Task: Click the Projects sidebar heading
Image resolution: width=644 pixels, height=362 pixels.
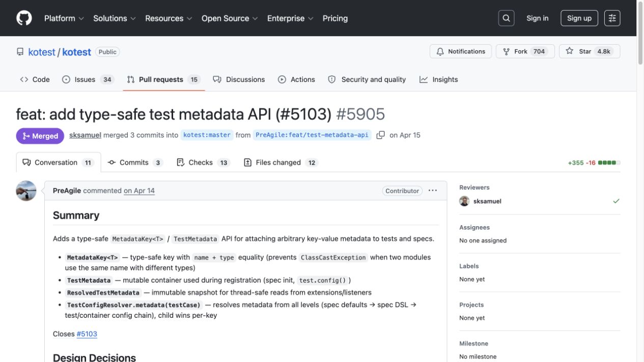Action: coord(471,305)
